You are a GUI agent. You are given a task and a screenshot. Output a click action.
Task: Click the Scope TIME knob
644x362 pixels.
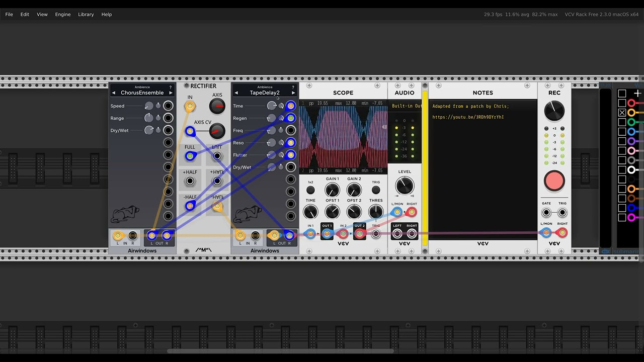coord(310,212)
